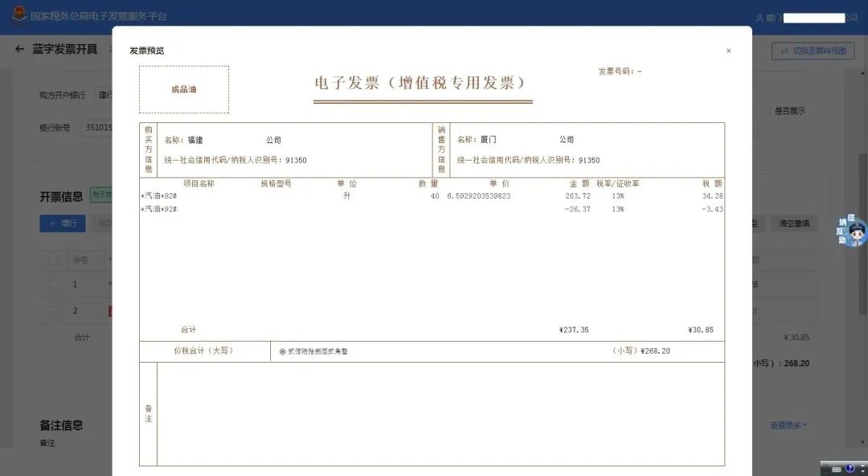
Task: Click the quantity value 40
Action: [435, 196]
